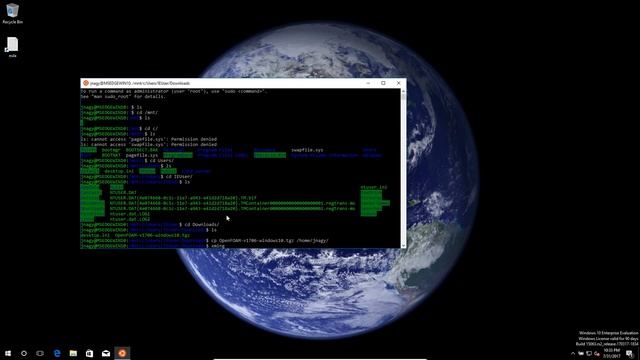Click the 'cd IEUser/' command line
Screen dimensions: 640x360
(x=179, y=177)
